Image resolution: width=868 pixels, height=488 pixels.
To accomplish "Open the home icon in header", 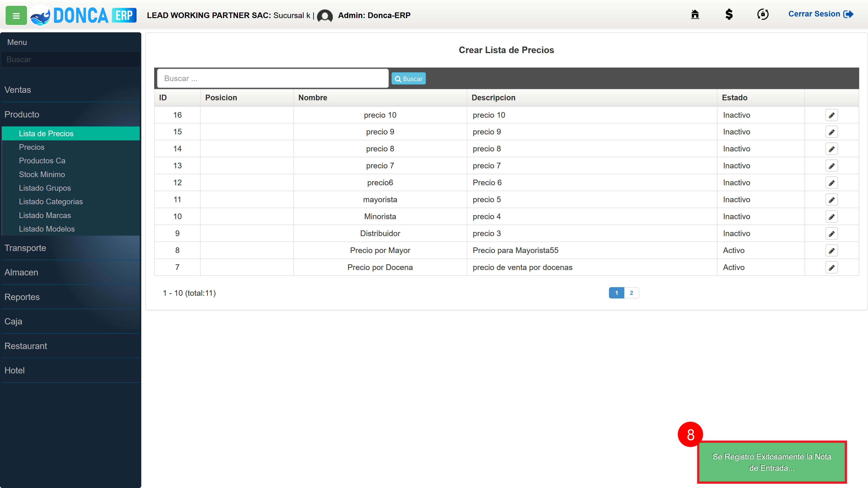I will [x=695, y=14].
